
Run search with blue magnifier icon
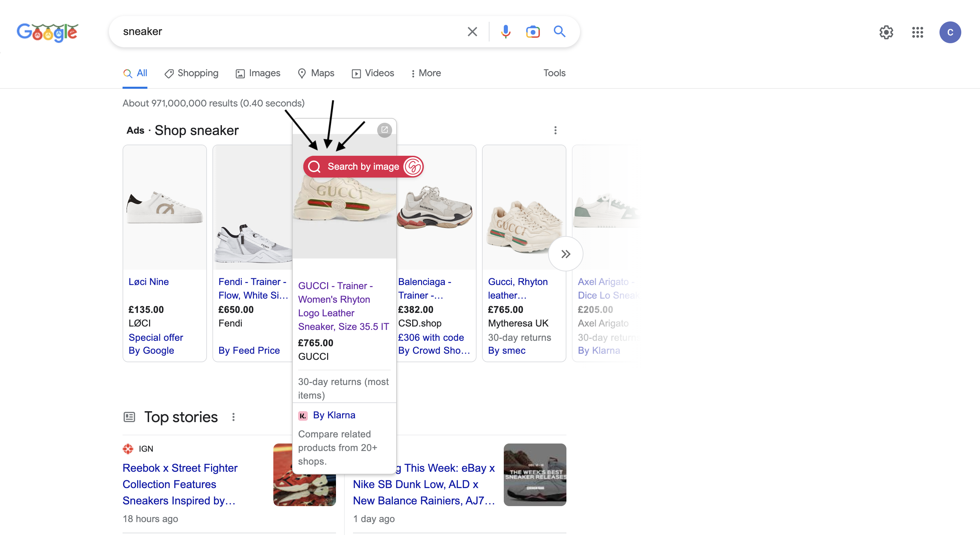click(x=559, y=32)
